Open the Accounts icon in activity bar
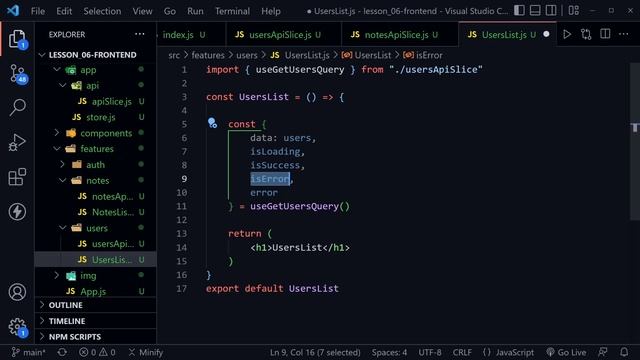This screenshot has height=360, width=640. tap(17, 292)
